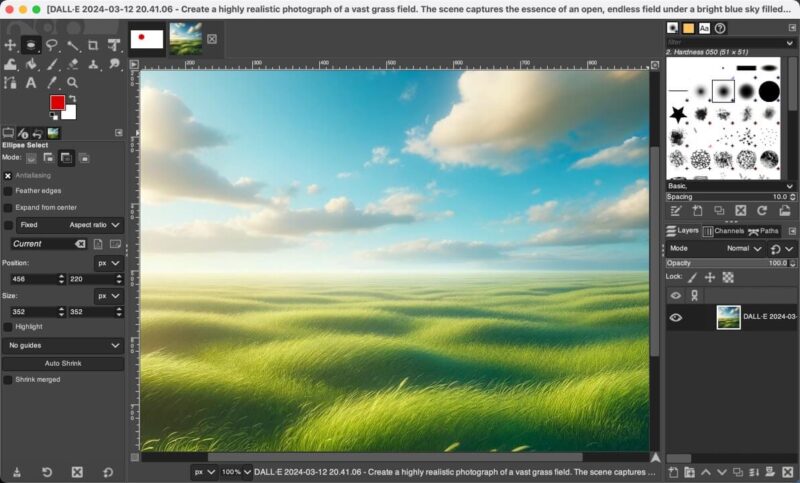Enable Expand from center checkbox
Screen dimensions: 800x483
coord(8,208)
